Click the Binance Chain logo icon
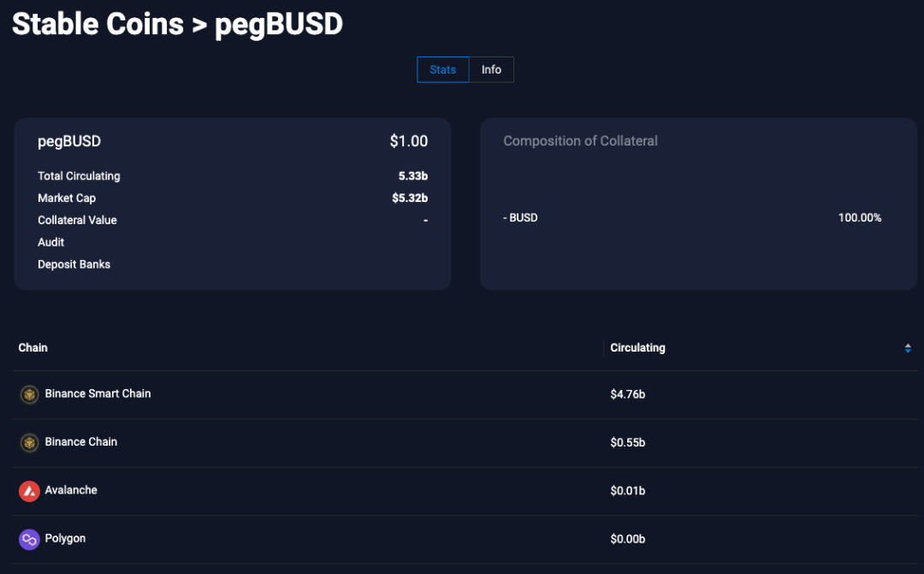The height and width of the screenshot is (574, 924). point(29,443)
